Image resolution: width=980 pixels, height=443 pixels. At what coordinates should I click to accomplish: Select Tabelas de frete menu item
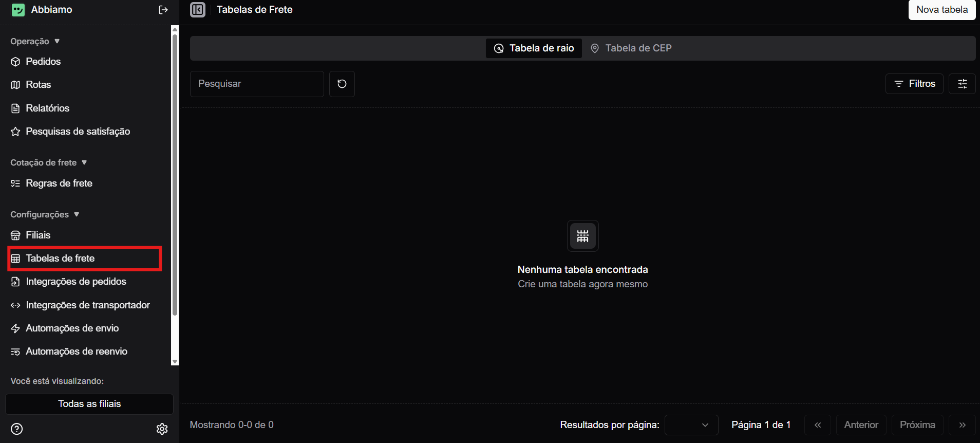pos(85,259)
